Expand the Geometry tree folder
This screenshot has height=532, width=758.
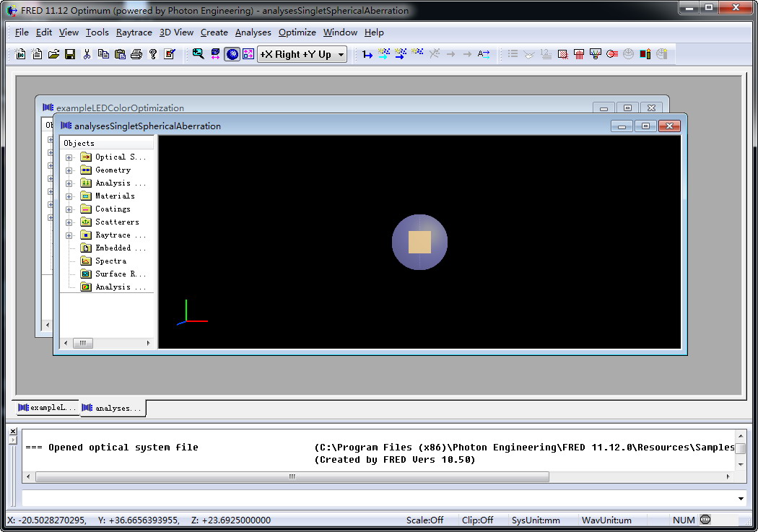pos(69,170)
